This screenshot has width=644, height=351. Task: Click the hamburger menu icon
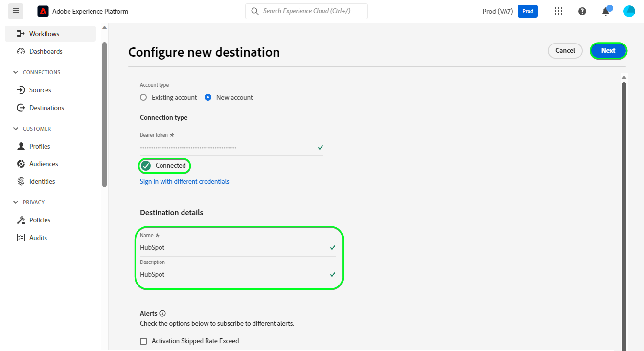click(x=16, y=11)
